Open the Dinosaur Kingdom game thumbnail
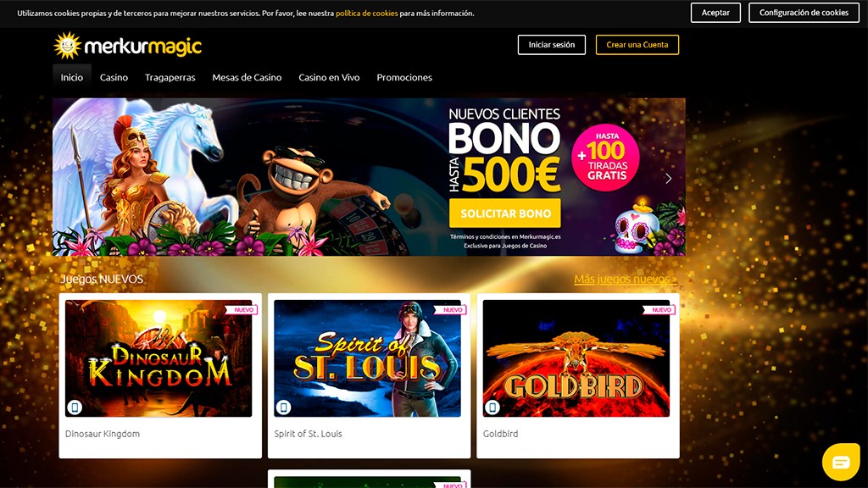868x488 pixels. tap(159, 358)
